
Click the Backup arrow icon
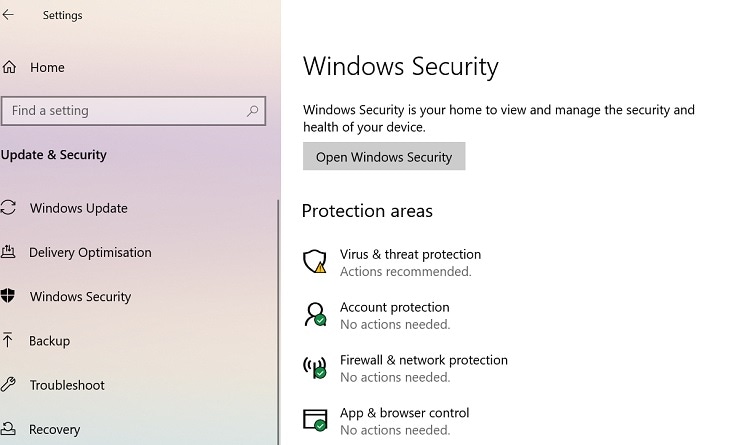pos(9,341)
